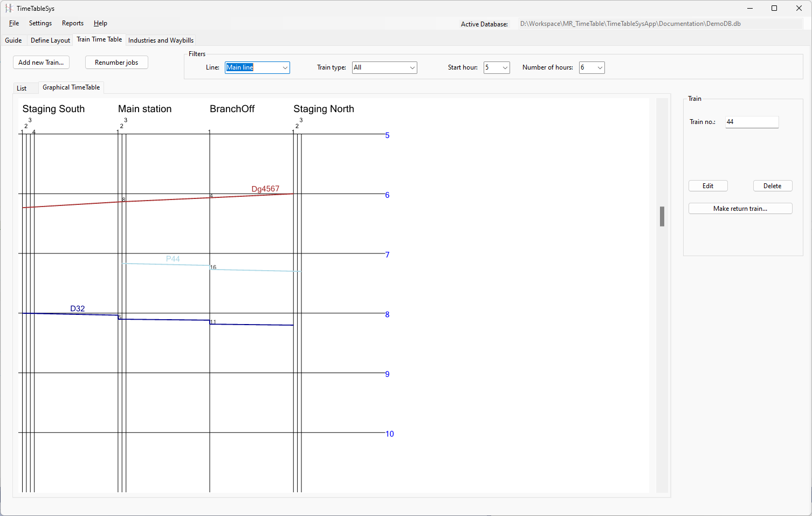Click the Train no. input field
The image size is (812, 516).
pyautogui.click(x=752, y=122)
